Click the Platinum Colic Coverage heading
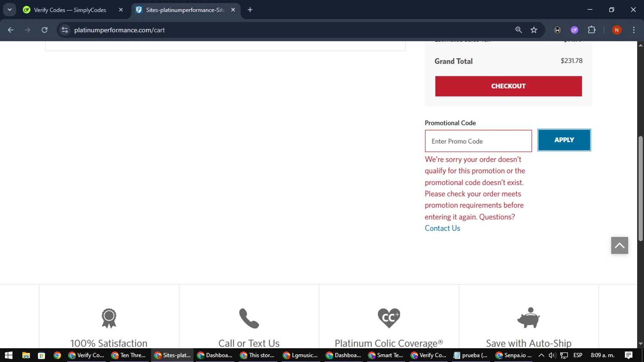 pos(389,343)
